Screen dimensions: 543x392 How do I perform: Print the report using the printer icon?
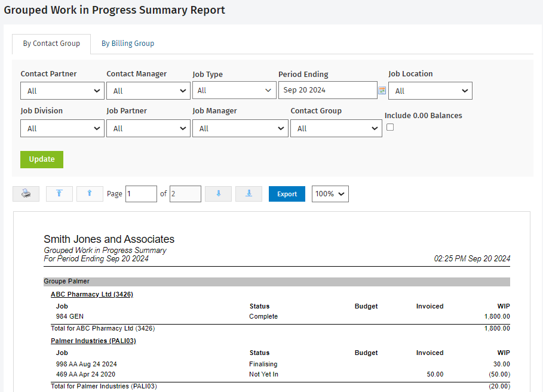pyautogui.click(x=26, y=194)
